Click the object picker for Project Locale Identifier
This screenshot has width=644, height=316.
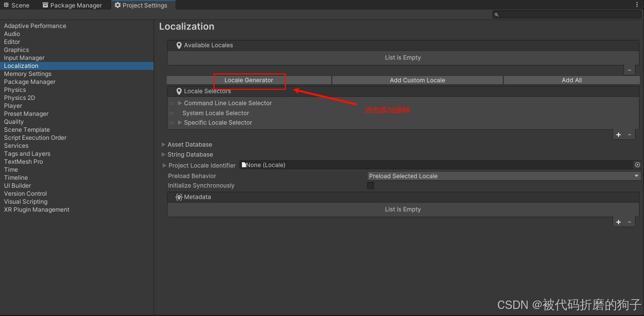pos(637,165)
